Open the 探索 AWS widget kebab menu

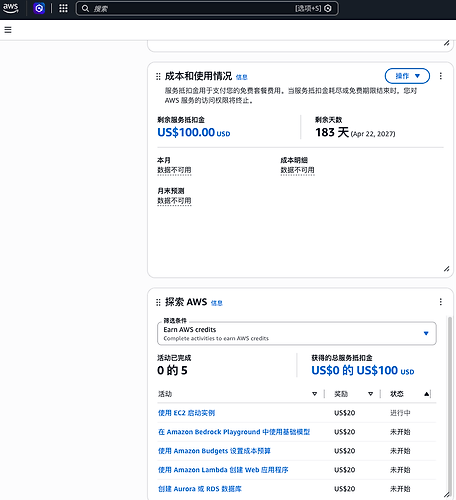pyautogui.click(x=441, y=302)
